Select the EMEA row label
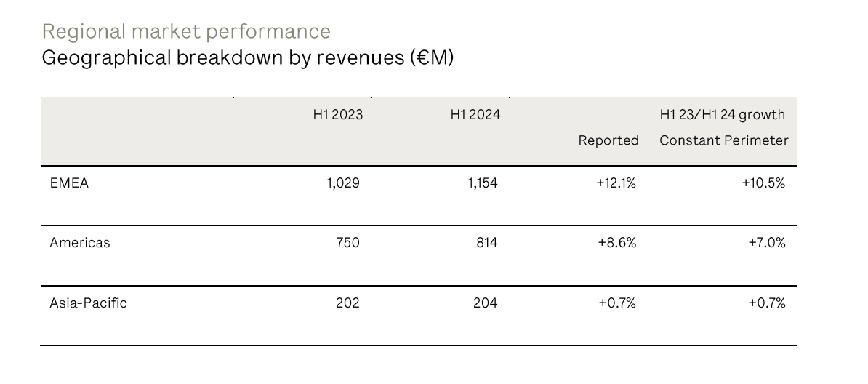This screenshot has width=868, height=384. [x=69, y=183]
